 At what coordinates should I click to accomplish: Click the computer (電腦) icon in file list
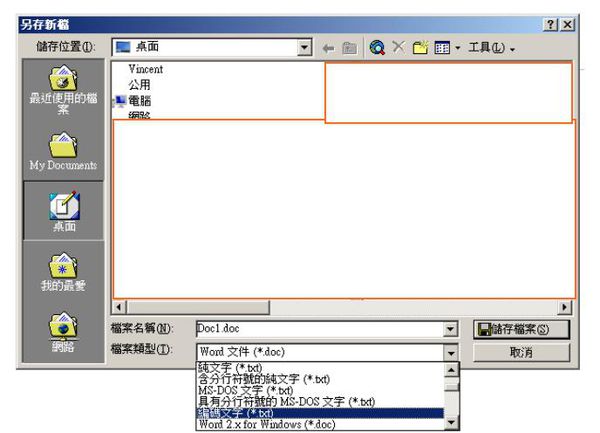121,101
